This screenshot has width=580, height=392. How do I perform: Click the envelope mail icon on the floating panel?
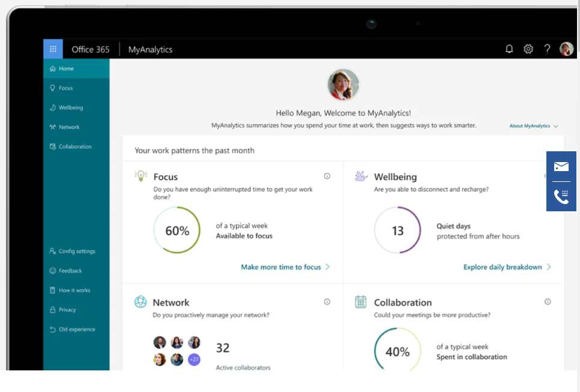[x=561, y=166]
